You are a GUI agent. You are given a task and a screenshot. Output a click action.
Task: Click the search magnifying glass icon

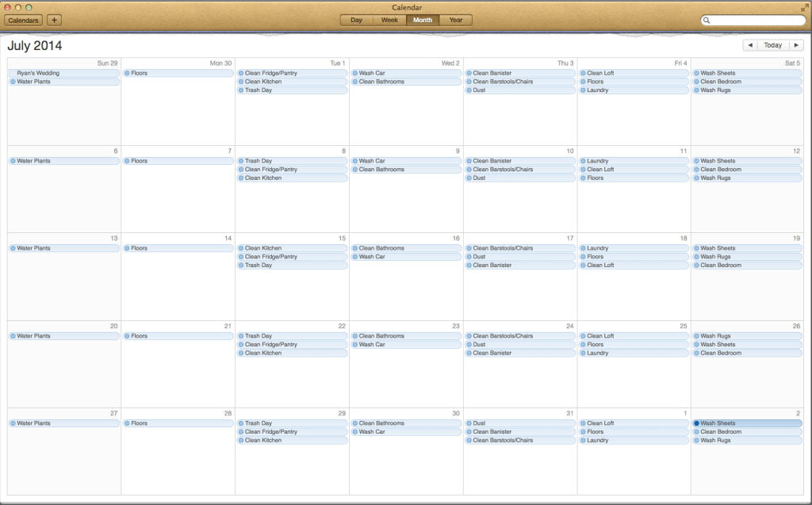(x=707, y=20)
